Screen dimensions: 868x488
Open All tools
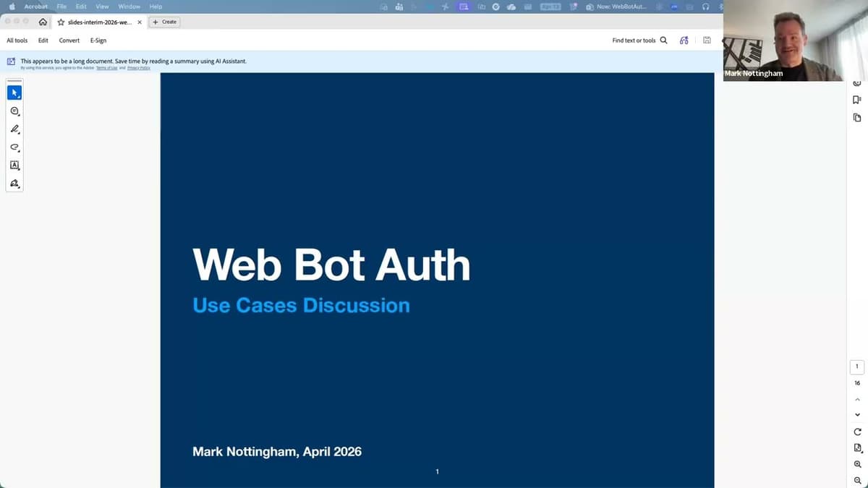(17, 40)
